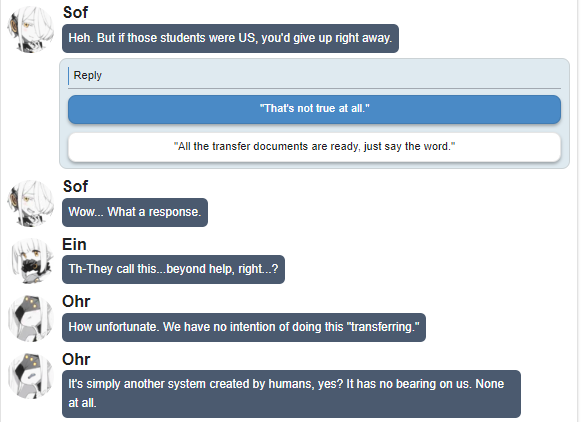The height and width of the screenshot is (422, 583).
Task: Click the Sof name above the 'Heh' message
Action: [x=75, y=13]
